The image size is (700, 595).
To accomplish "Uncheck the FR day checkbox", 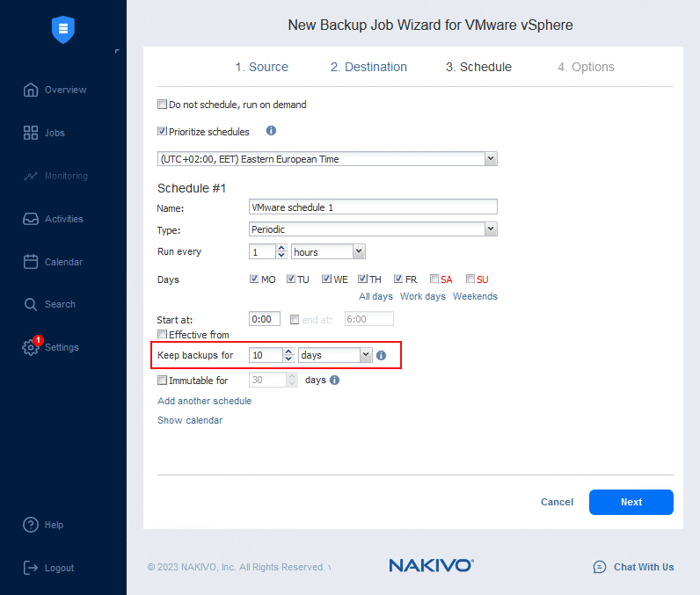I will (398, 279).
